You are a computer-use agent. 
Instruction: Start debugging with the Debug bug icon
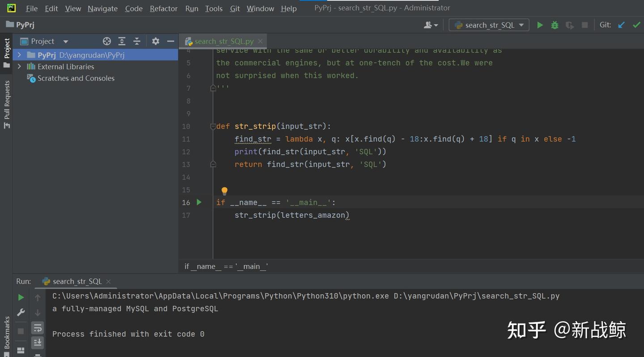[555, 25]
